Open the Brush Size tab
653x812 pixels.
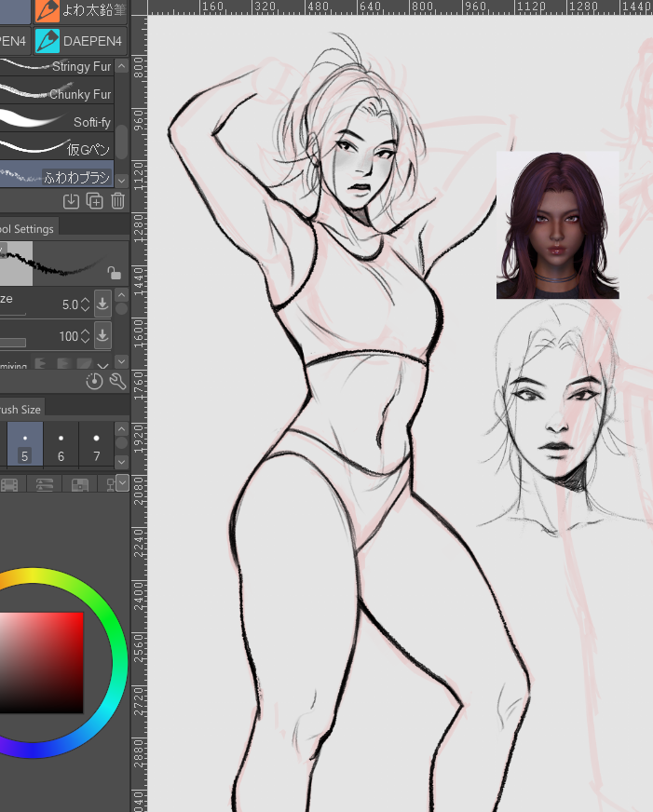coord(21,409)
